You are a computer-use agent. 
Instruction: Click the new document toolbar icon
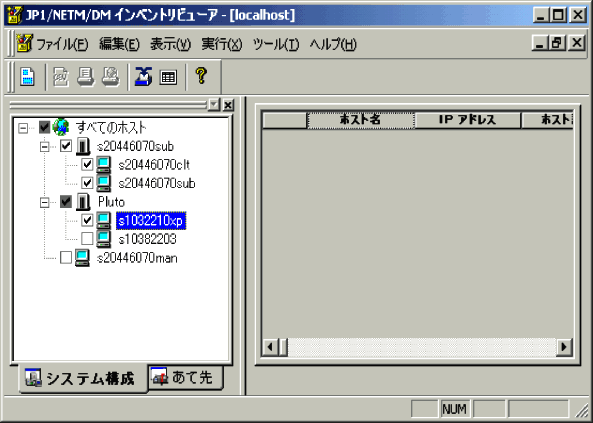(27, 76)
